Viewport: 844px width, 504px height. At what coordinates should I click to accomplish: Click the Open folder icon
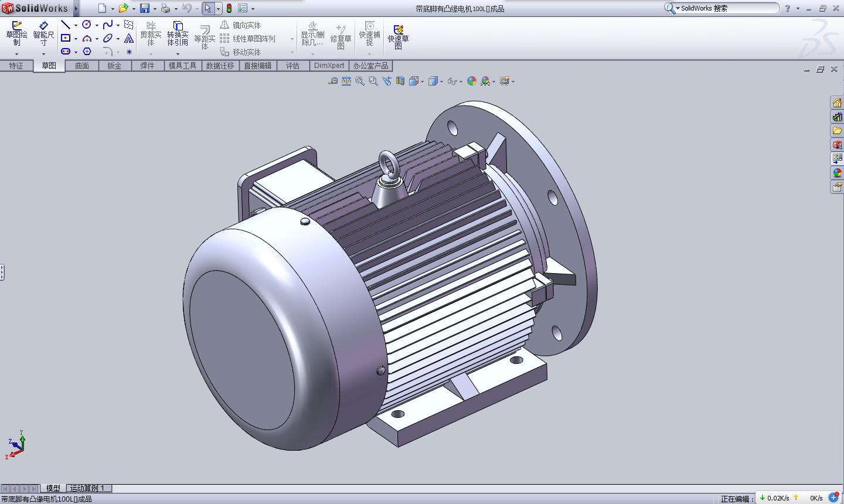[x=123, y=8]
